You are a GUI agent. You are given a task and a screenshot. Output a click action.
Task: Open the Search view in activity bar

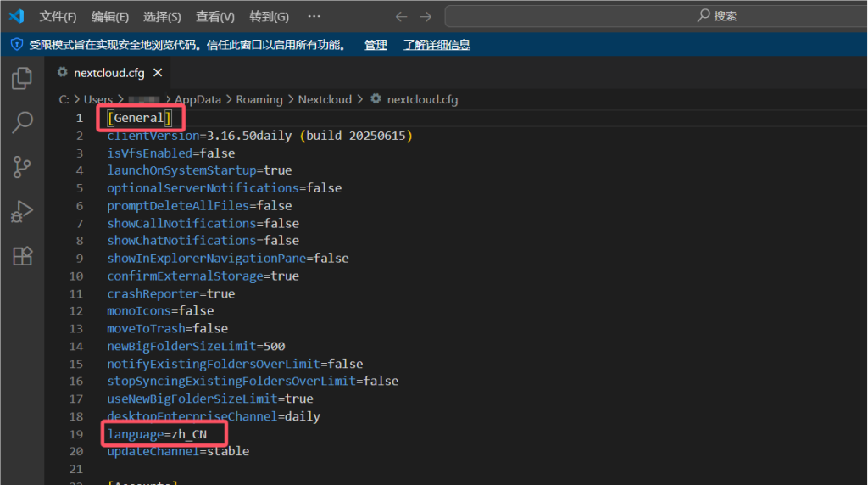coord(22,123)
